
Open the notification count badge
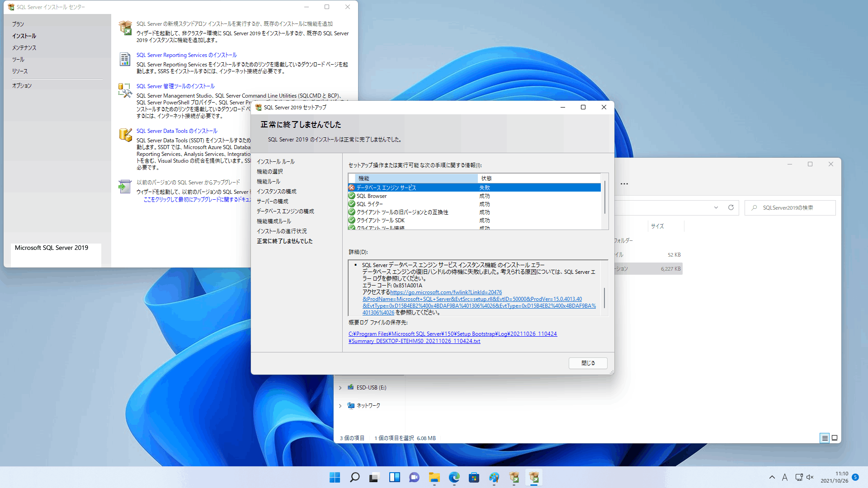point(855,477)
